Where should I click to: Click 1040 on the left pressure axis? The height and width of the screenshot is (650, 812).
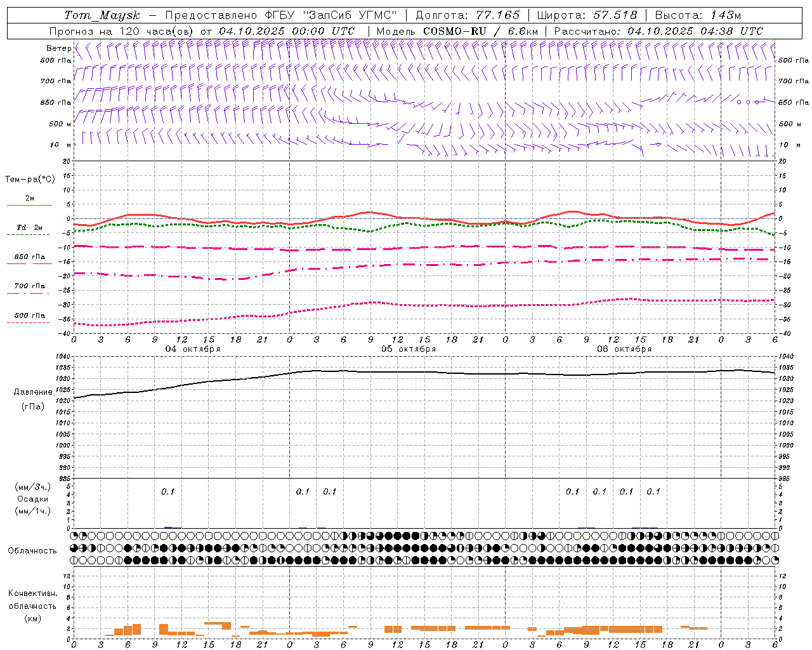[63, 357]
